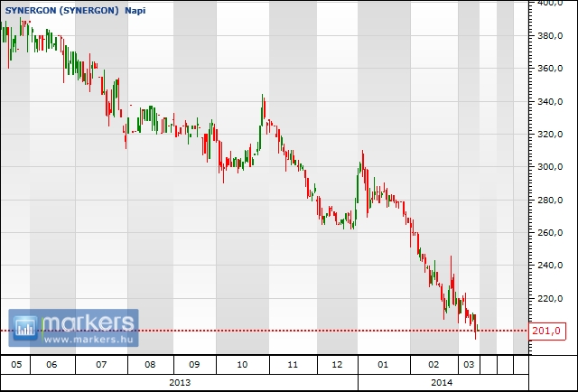
Task: Click month 03 on the time axis
Action: (469, 365)
